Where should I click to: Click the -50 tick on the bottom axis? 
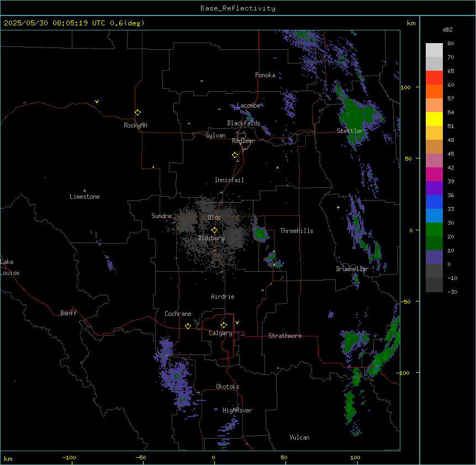click(x=141, y=457)
